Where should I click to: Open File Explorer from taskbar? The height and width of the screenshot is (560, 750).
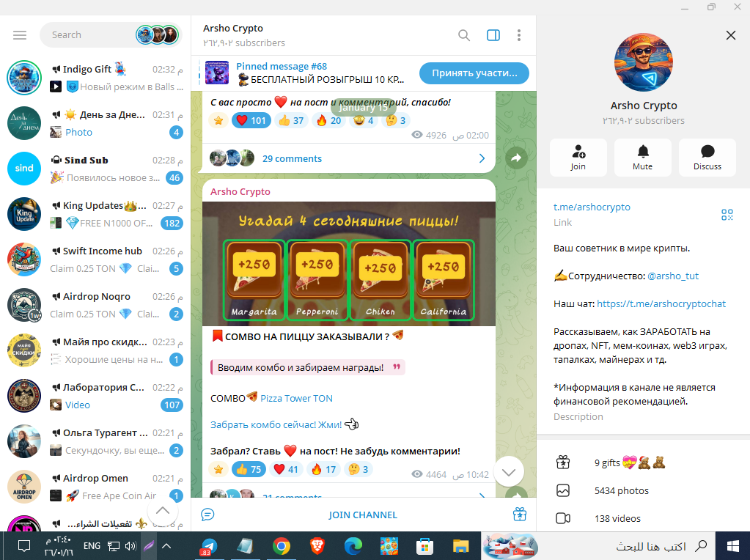pyautogui.click(x=460, y=546)
